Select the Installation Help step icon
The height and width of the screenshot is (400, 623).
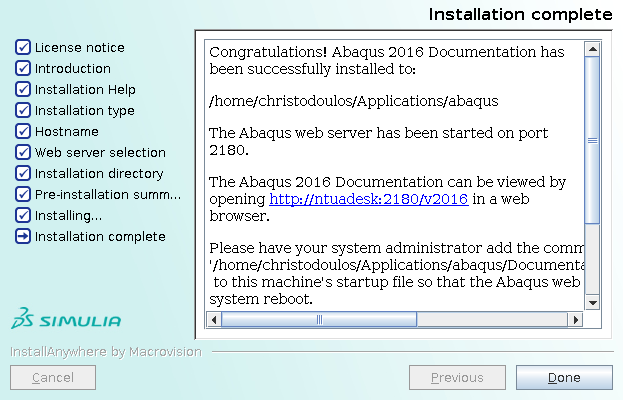[x=23, y=89]
